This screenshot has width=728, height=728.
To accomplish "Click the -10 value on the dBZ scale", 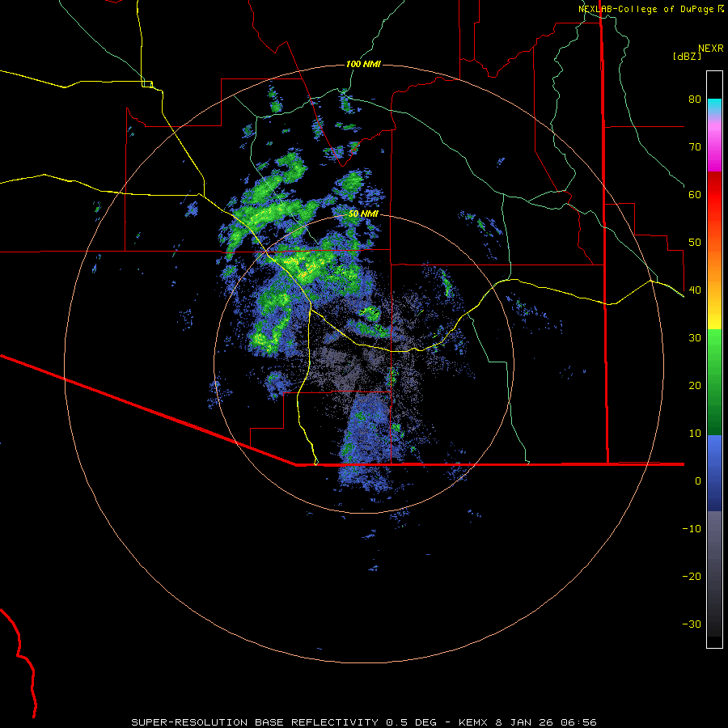I will (692, 529).
